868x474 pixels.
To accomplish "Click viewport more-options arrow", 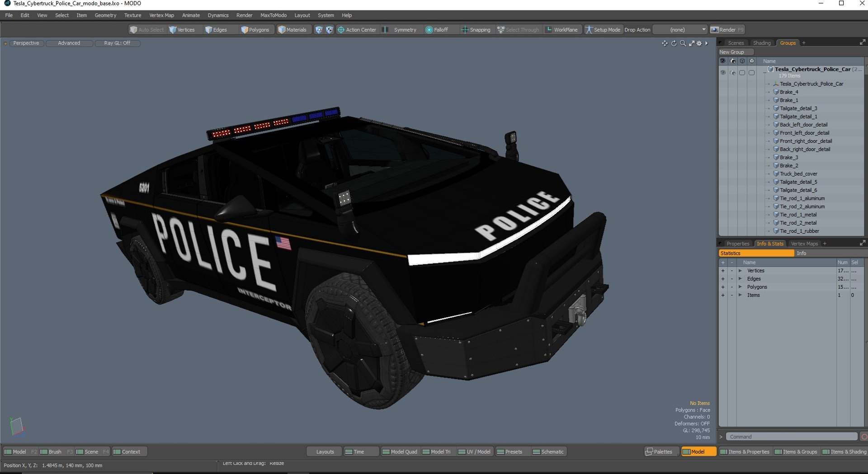I will [x=707, y=43].
